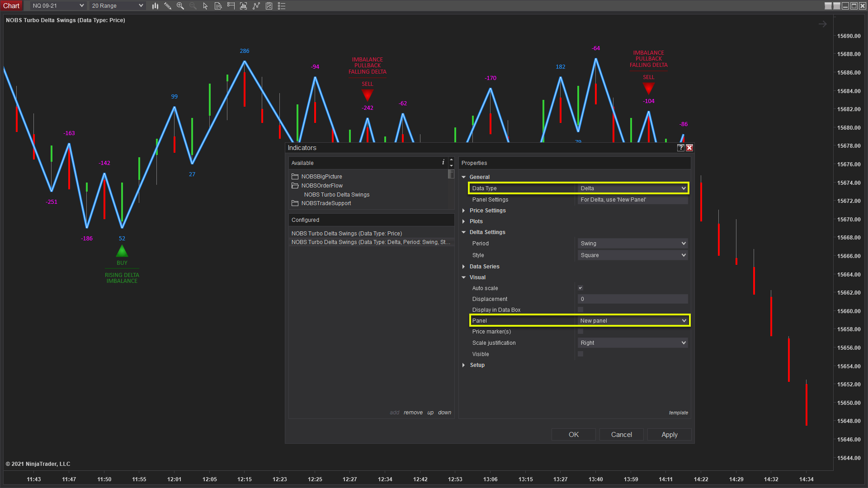The width and height of the screenshot is (868, 488).
Task: Open the NQ 09-21 instrument dropdown
Action: point(58,6)
